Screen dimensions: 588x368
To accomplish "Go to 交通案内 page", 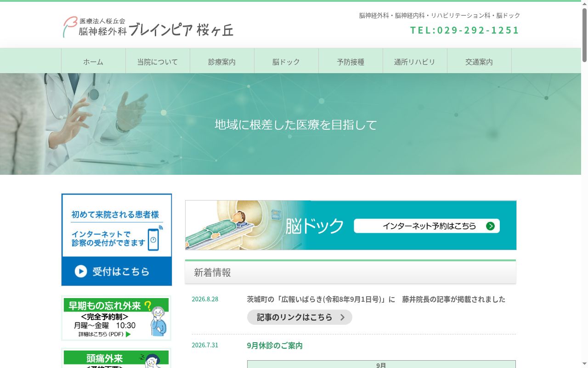I will pos(479,62).
